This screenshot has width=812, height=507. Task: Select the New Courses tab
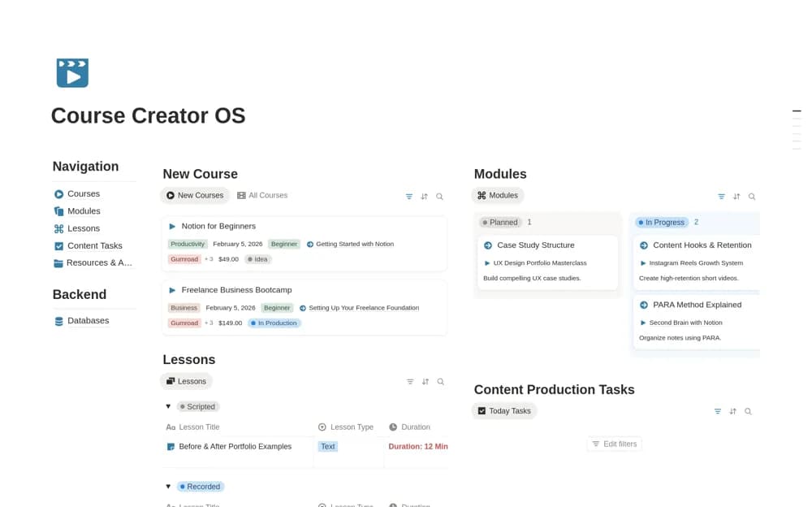point(195,196)
